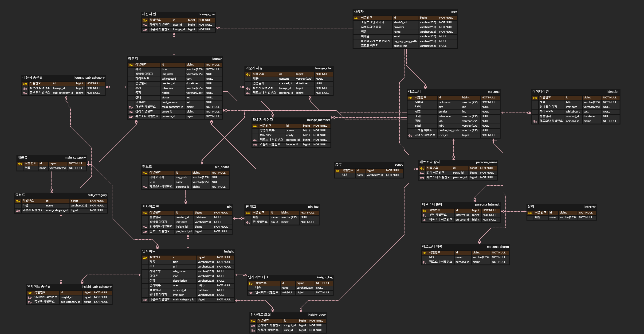Image resolution: width=644 pixels, height=334 pixels.
Task: Click the whiteboard column in lounge table
Action: (x=169, y=79)
